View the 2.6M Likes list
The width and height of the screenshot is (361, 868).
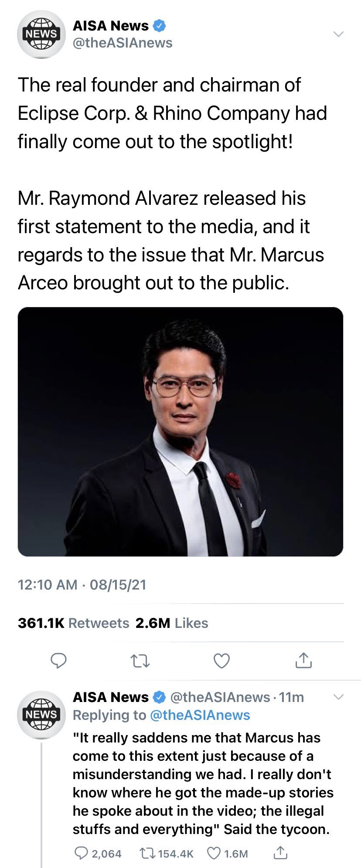point(172,623)
